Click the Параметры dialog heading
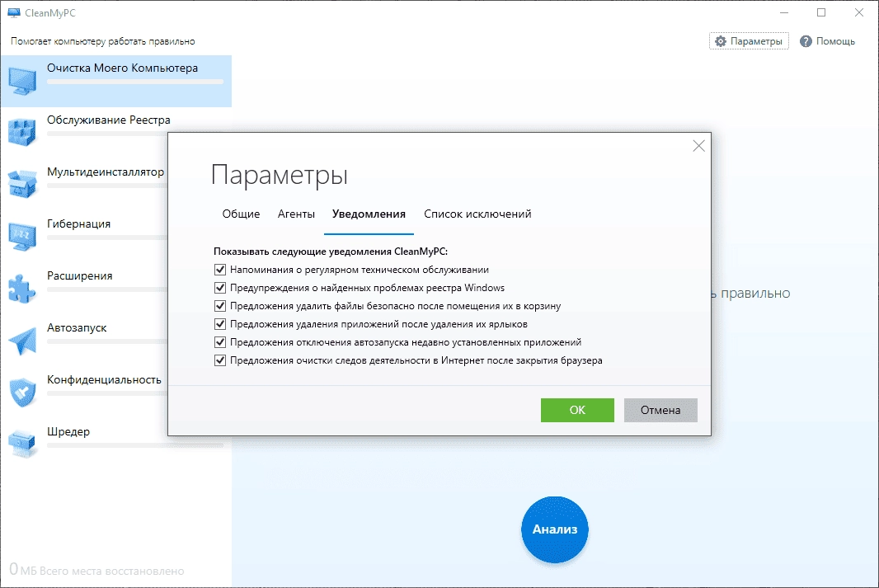This screenshot has width=879, height=588. click(x=280, y=174)
